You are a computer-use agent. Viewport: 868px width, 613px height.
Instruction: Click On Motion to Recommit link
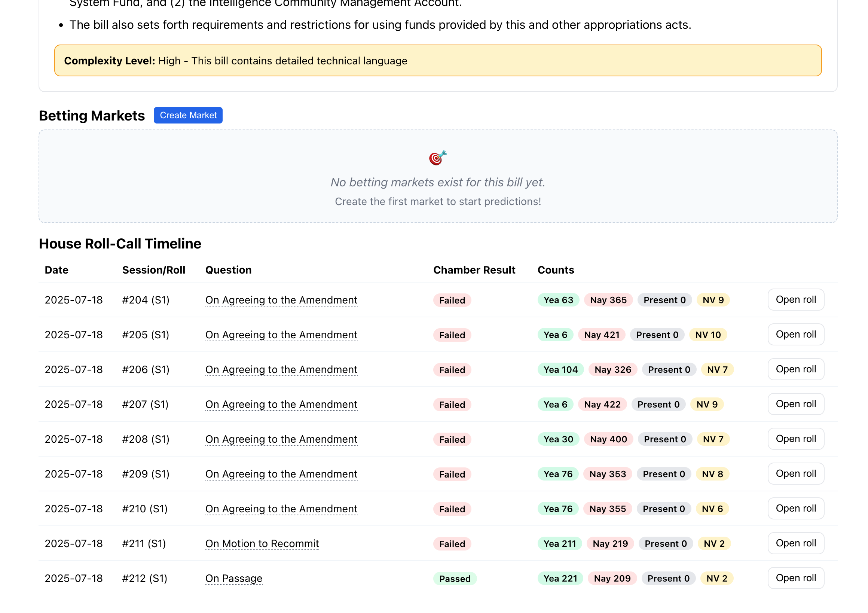[x=262, y=544]
